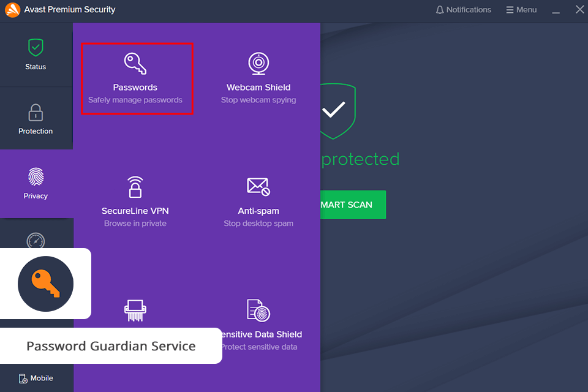Viewport: 588px width, 392px height.
Task: Open Sensitive Data Shield document icon
Action: (258, 310)
